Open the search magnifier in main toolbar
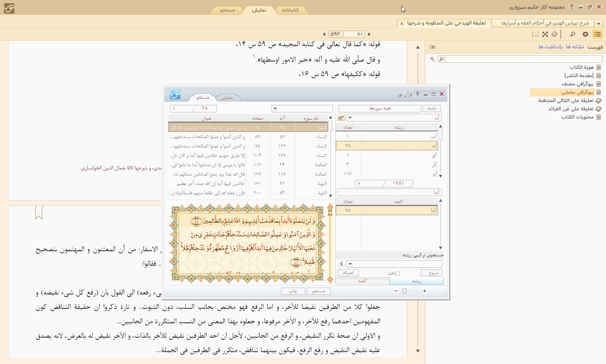The width and height of the screenshot is (606, 364). [572, 34]
